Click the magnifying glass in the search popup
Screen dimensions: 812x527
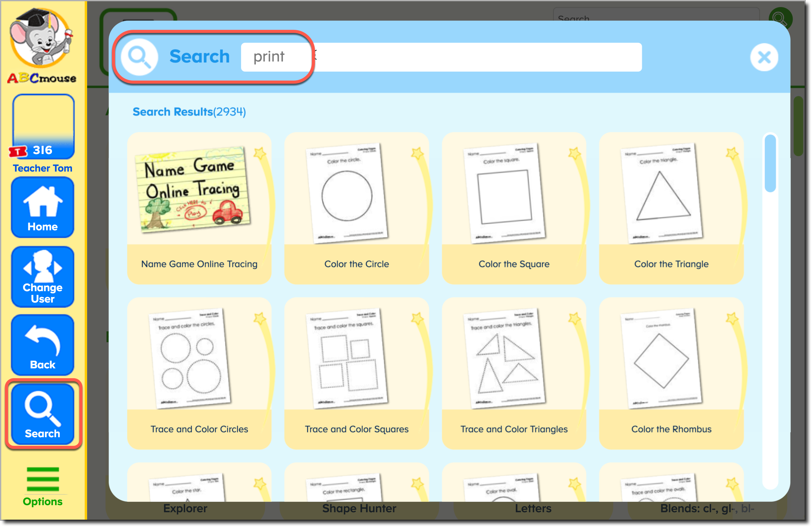coord(139,57)
